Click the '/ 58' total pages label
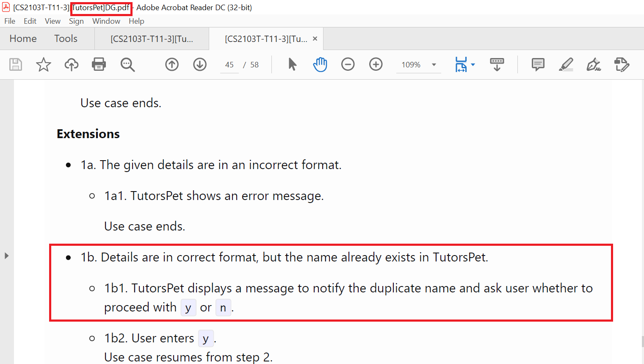The width and height of the screenshot is (644, 364). tap(251, 65)
